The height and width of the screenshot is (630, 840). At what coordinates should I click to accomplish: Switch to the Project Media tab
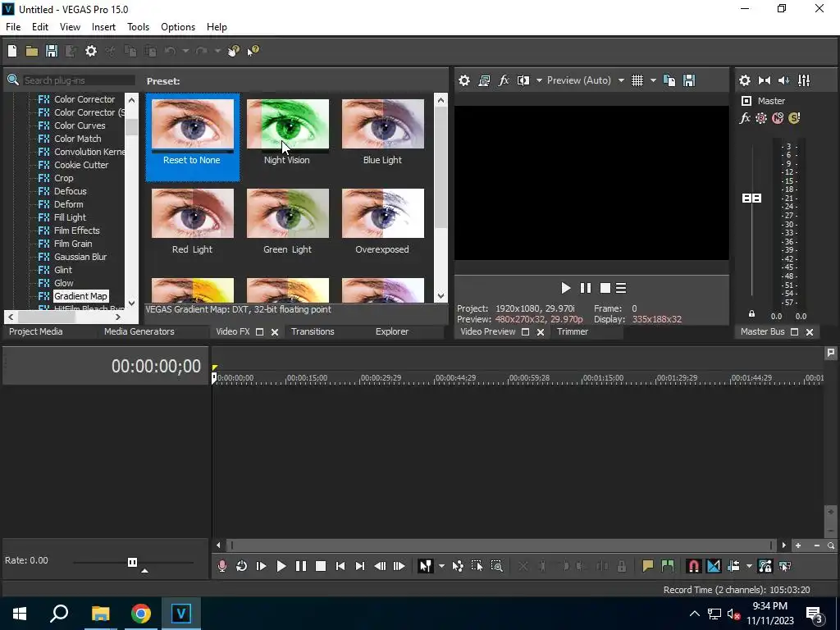click(x=35, y=331)
